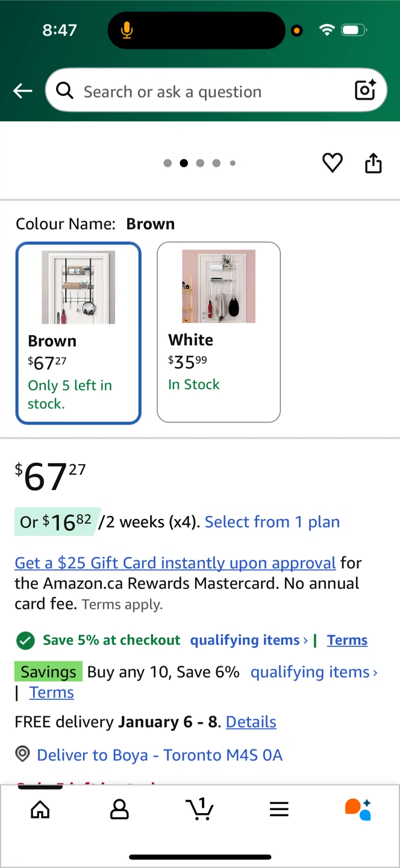The image size is (400, 868).
Task: Change delivery address Boya - Toronto
Action: [x=160, y=755]
